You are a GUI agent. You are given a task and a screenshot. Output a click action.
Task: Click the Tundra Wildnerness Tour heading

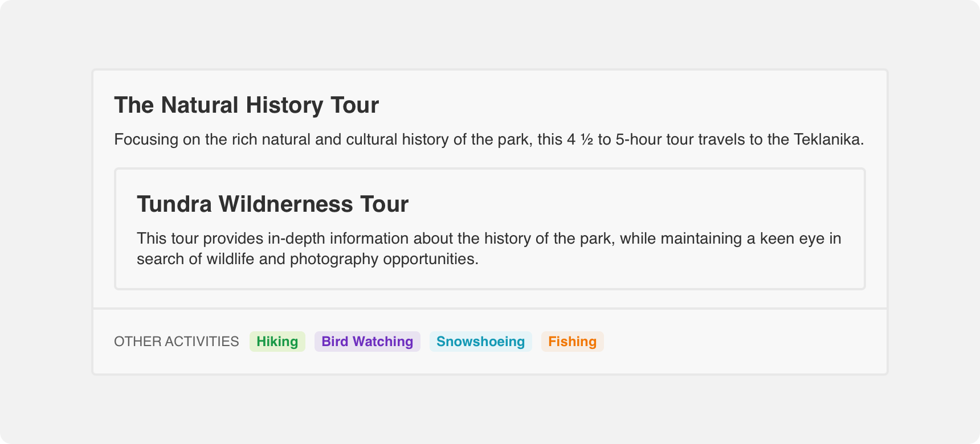pos(273,204)
